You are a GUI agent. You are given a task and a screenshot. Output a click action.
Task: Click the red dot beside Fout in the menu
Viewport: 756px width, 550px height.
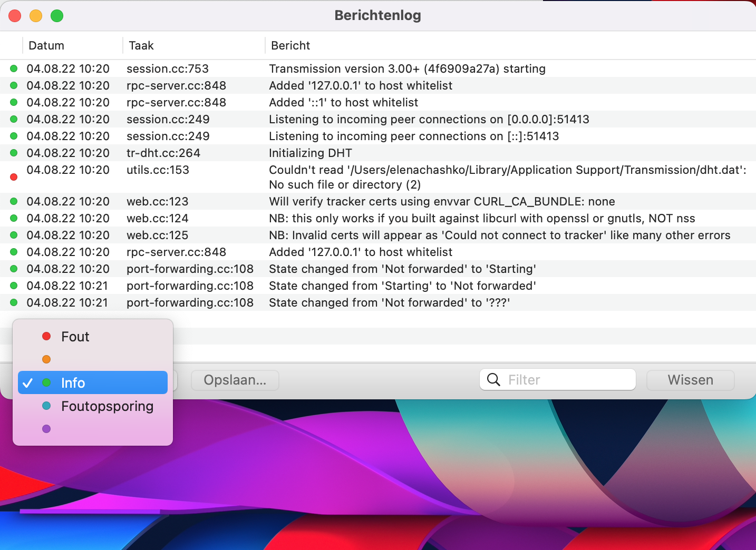point(46,336)
